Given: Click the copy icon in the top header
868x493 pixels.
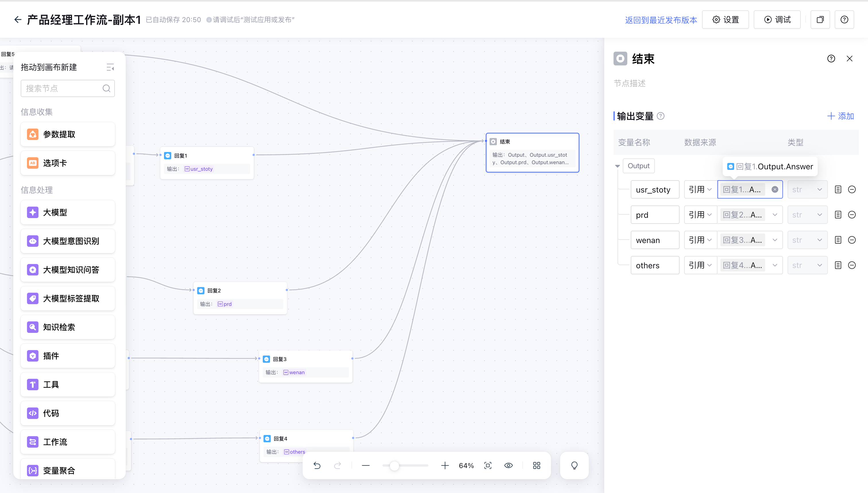Looking at the screenshot, I should 820,20.
